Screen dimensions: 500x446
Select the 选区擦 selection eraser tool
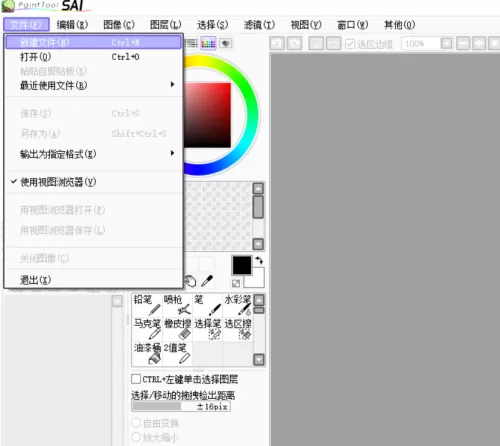(x=237, y=329)
